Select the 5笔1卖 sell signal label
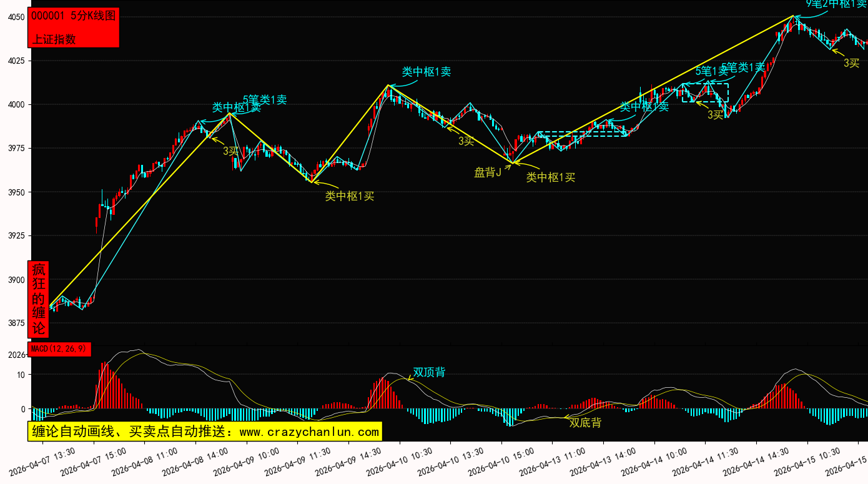Image resolution: width=868 pixels, height=484 pixels. point(711,71)
